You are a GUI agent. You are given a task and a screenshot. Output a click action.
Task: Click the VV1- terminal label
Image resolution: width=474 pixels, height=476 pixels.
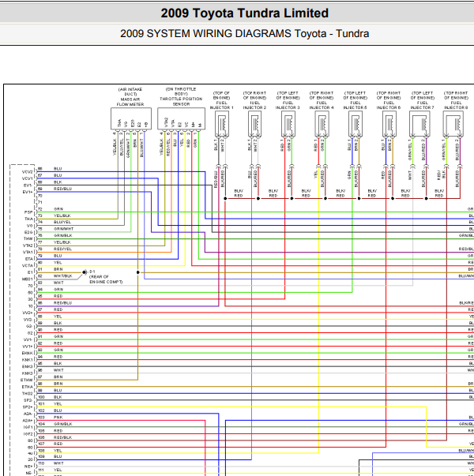point(28,339)
